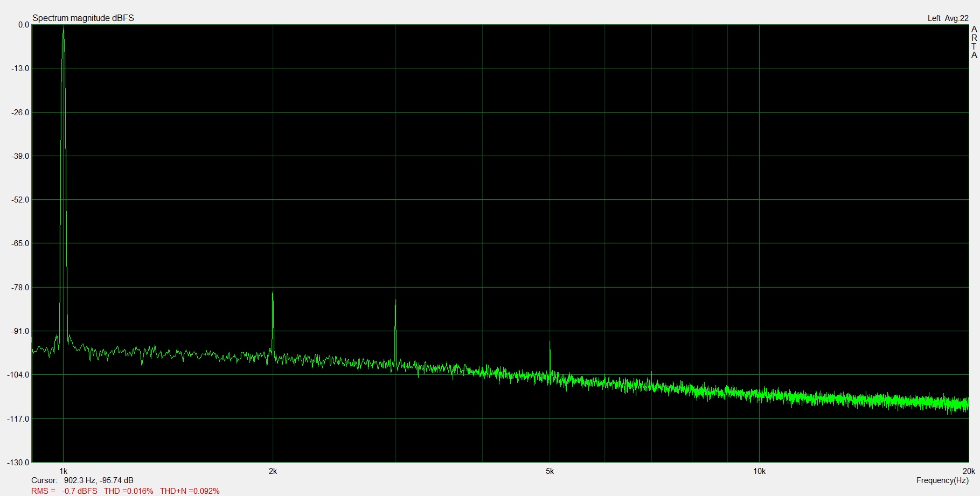This screenshot has width=980, height=496.
Task: Click the '10k' frequency axis label
Action: click(x=759, y=471)
